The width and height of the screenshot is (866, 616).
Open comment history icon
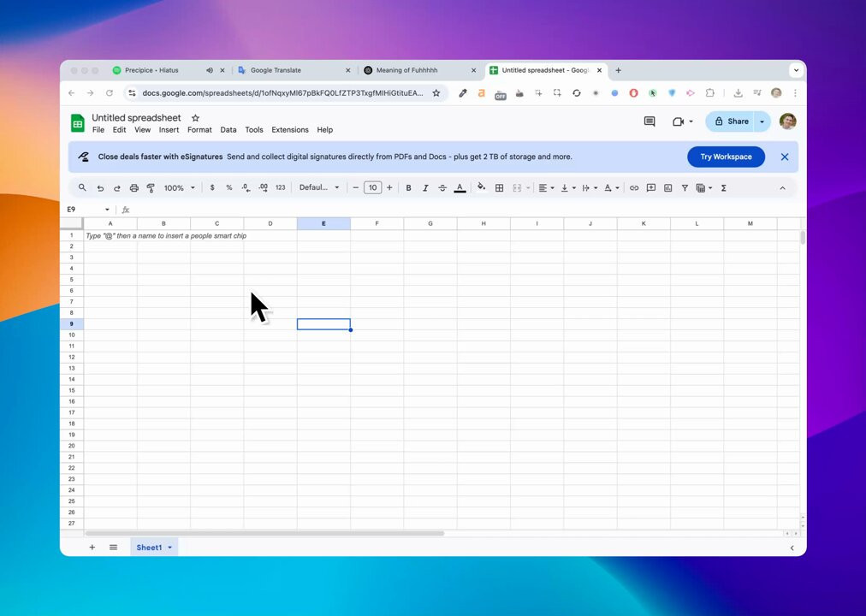(649, 121)
